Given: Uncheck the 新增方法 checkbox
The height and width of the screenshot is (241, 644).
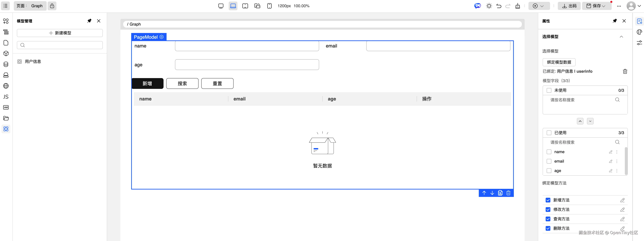Looking at the screenshot, I should coord(548,200).
